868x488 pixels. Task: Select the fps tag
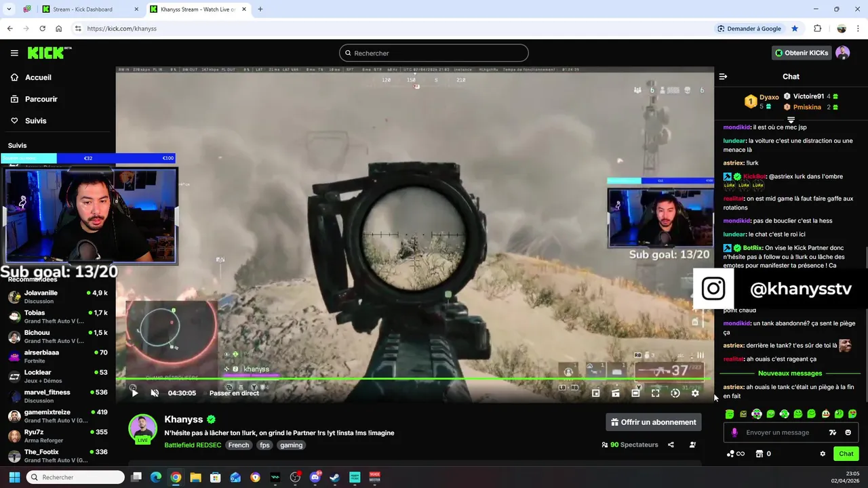pyautogui.click(x=264, y=445)
